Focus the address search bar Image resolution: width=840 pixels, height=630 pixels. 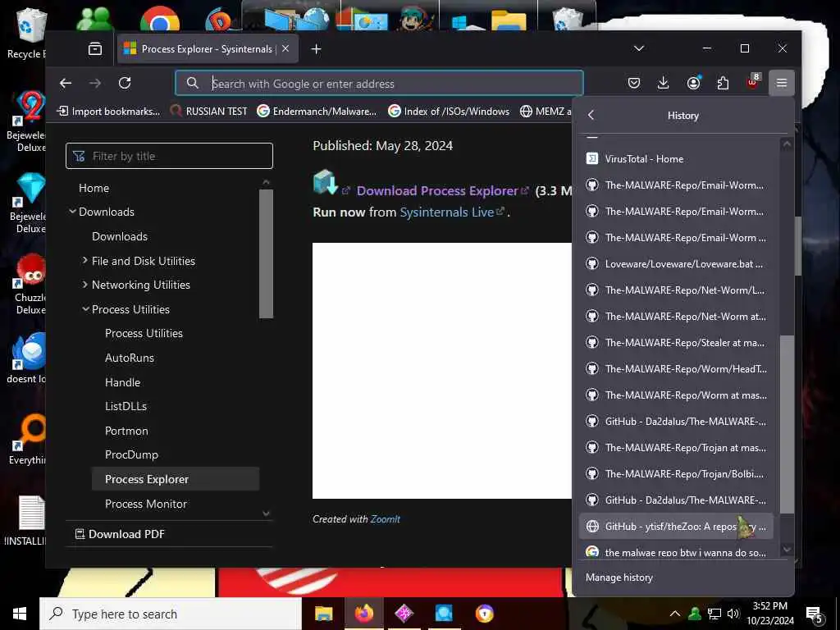pos(379,84)
